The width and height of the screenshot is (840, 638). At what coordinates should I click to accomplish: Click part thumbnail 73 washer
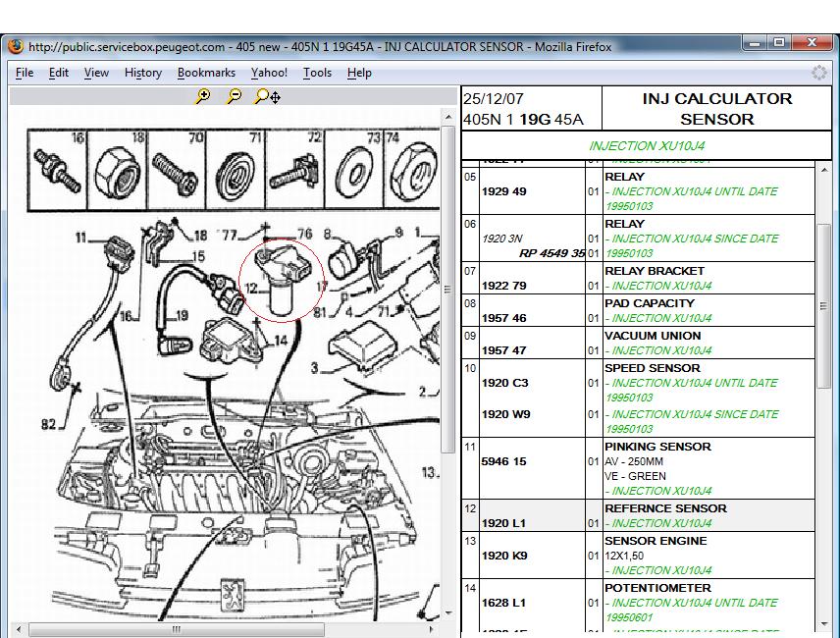point(354,169)
